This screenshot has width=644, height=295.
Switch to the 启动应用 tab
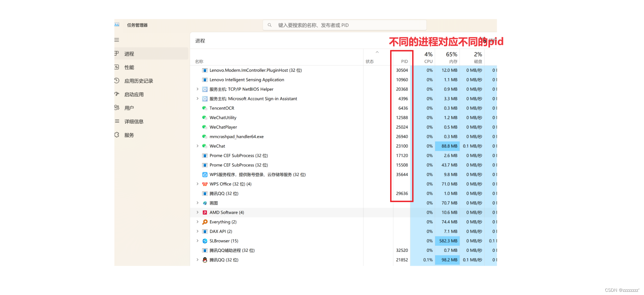pos(151,94)
